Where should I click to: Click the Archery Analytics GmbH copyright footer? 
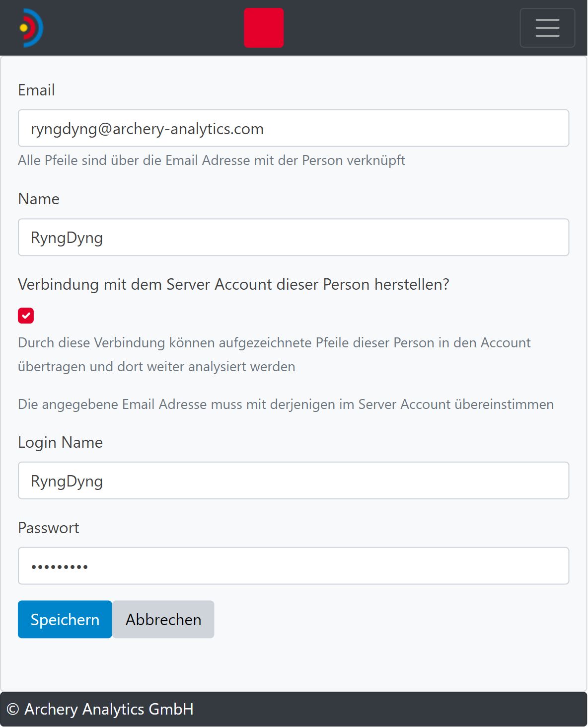(x=100, y=709)
